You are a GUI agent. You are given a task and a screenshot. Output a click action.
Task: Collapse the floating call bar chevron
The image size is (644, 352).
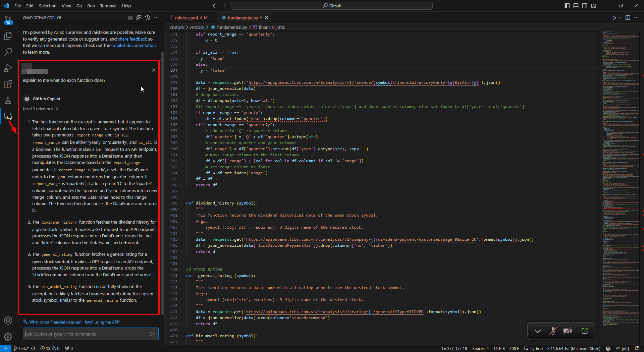tap(538, 331)
